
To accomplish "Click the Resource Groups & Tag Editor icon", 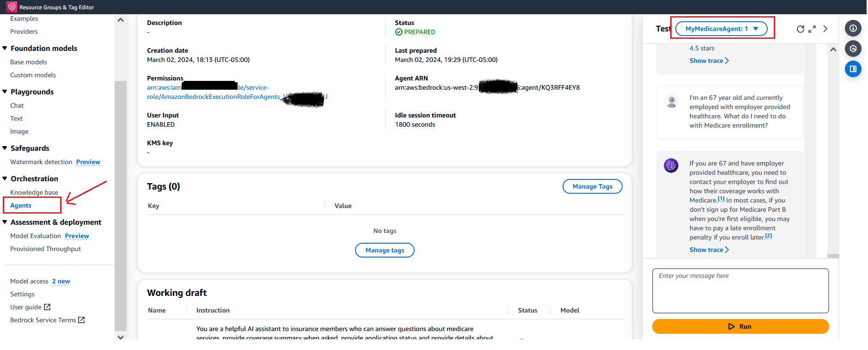I will coord(12,7).
